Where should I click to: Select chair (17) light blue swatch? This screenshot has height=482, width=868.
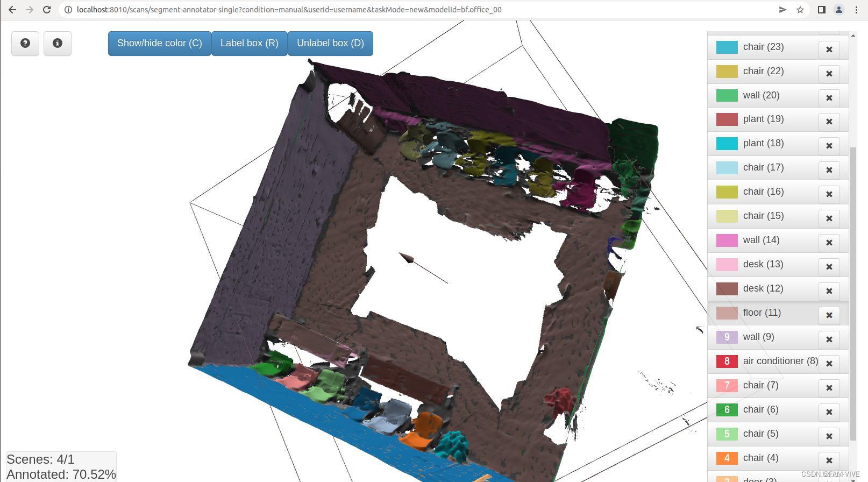tap(727, 168)
